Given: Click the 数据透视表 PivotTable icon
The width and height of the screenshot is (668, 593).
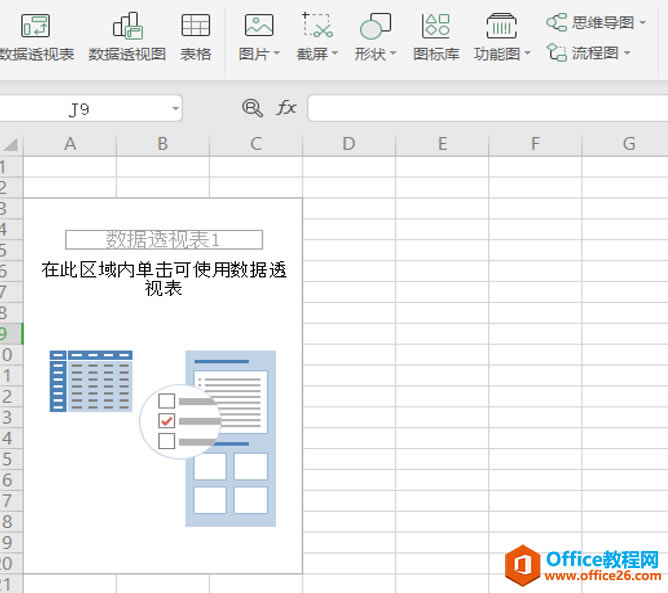Looking at the screenshot, I should click(35, 26).
